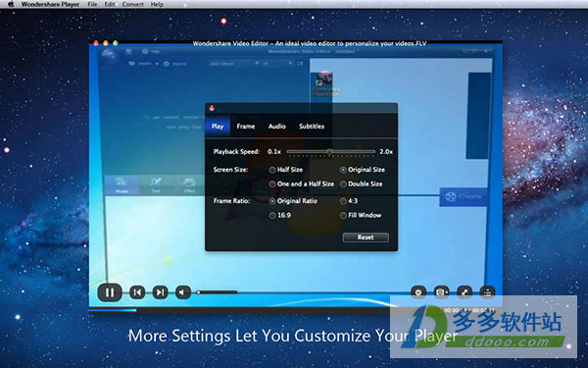The width and height of the screenshot is (588, 368).
Task: Mute the player volume speaker icon
Action: pyautogui.click(x=183, y=292)
